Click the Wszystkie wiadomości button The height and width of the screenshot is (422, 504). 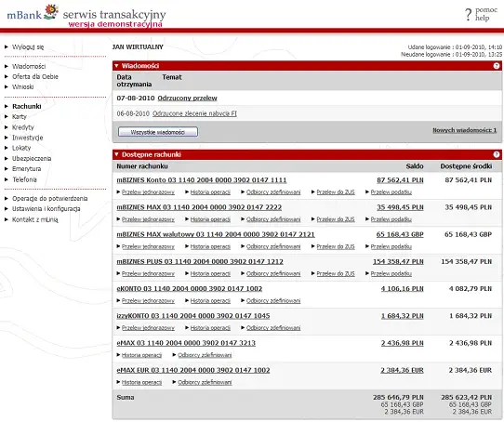point(158,132)
